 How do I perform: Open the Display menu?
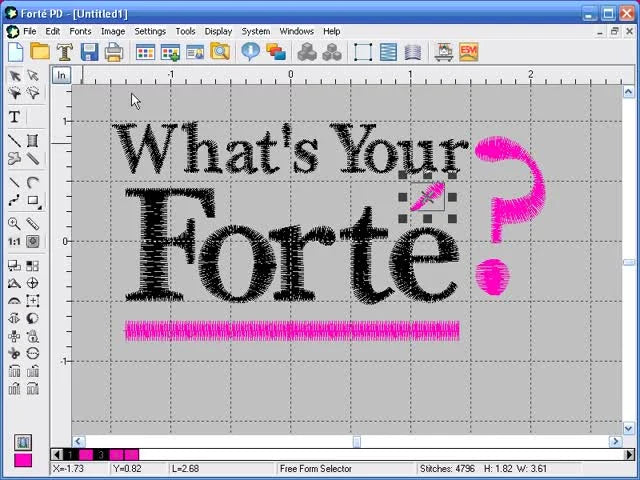(x=218, y=31)
